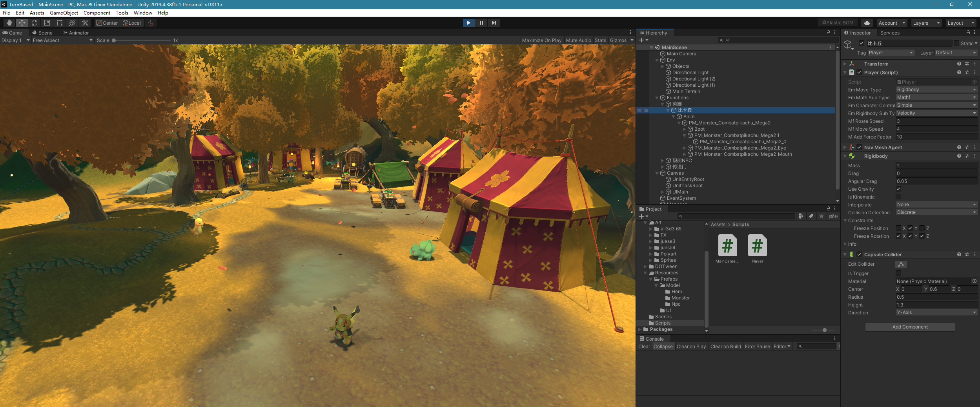This screenshot has width=980, height=407.
Task: Toggle Freeze Rotation Z checkbox
Action: point(922,236)
